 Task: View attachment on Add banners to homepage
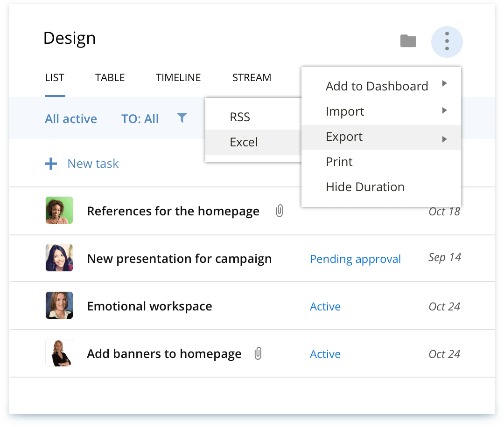(x=258, y=354)
